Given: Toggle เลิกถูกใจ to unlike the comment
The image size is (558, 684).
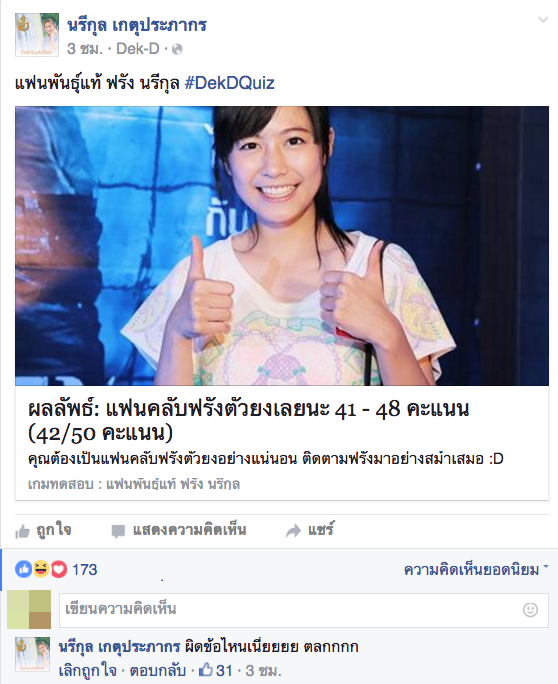Looking at the screenshot, I should 88,670.
